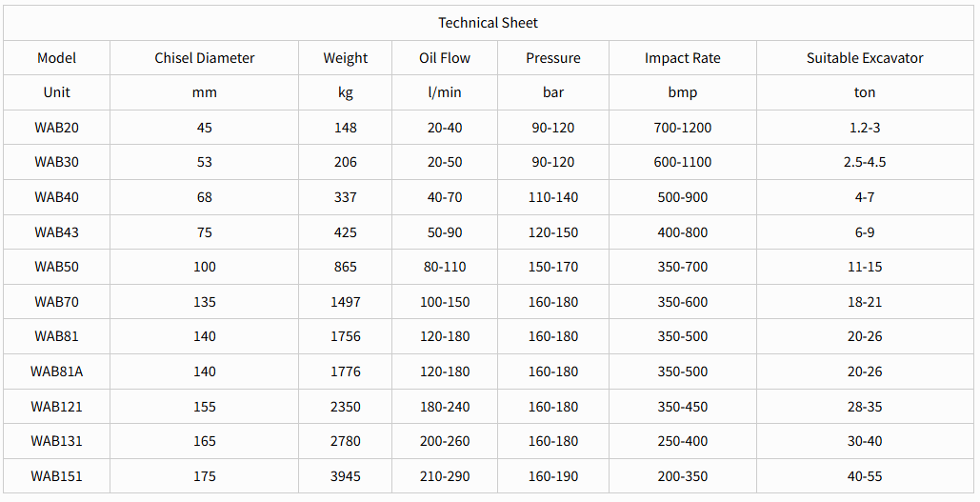
Task: Select the WAB81A model cell
Action: click(56, 371)
